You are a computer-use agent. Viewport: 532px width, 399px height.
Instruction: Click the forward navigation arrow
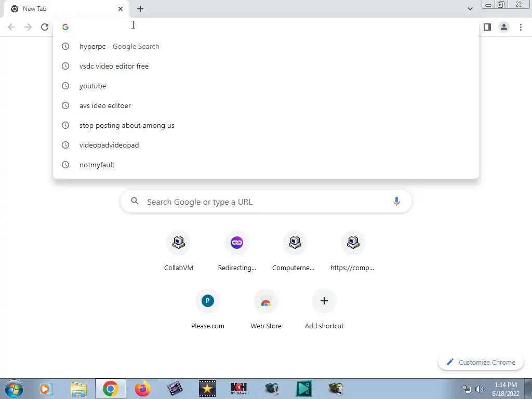click(28, 27)
